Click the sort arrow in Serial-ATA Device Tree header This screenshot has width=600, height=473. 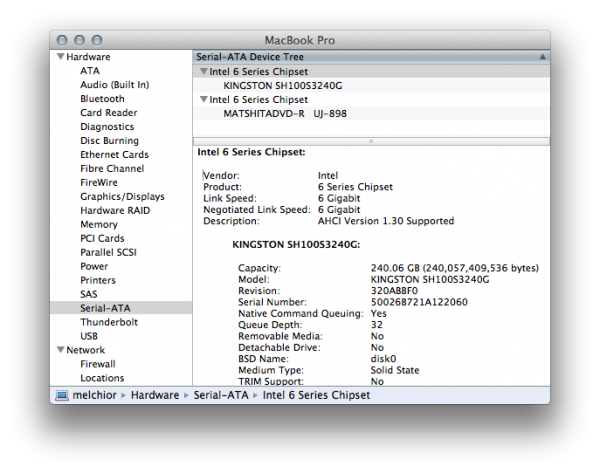(x=542, y=57)
